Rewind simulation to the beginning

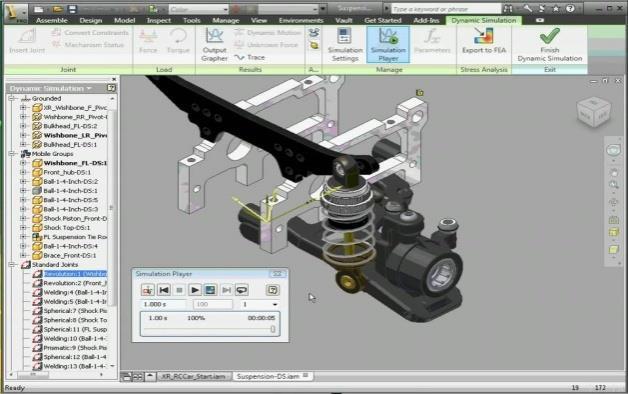click(164, 290)
